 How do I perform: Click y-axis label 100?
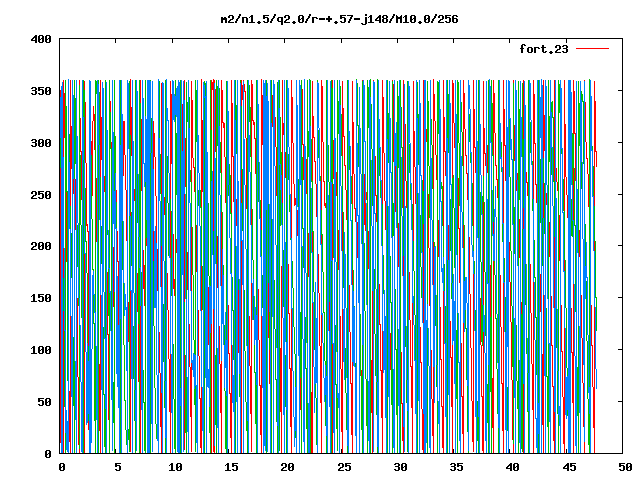[x=41, y=350]
